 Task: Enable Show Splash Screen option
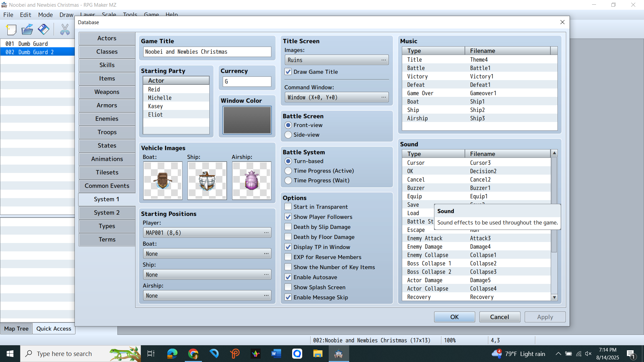coord(288,287)
